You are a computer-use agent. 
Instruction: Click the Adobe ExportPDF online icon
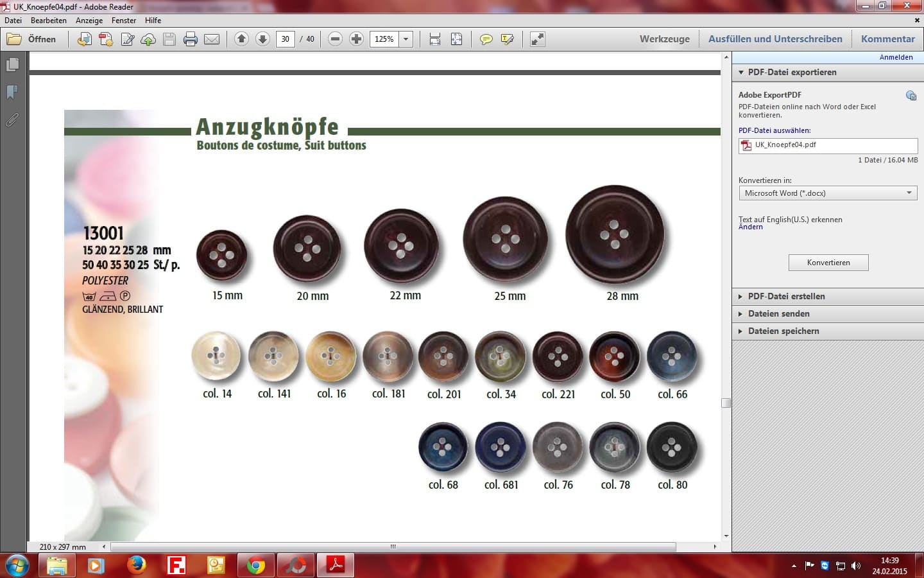911,96
